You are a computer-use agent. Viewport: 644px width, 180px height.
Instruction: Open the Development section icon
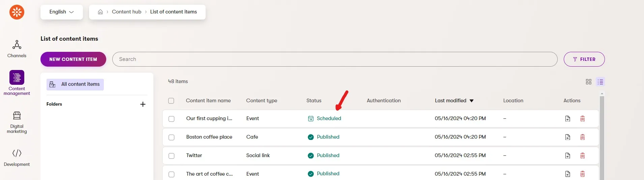(17, 153)
